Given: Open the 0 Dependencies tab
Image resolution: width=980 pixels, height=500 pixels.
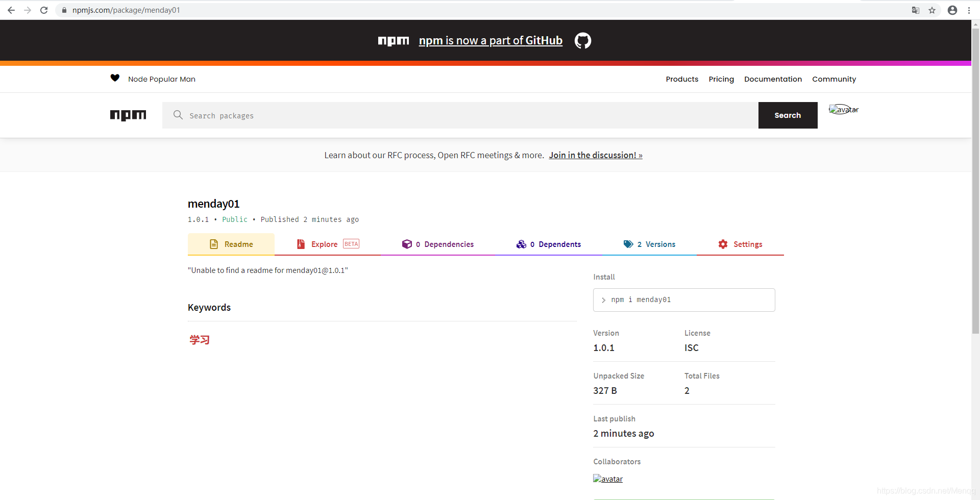Looking at the screenshot, I should coord(438,244).
